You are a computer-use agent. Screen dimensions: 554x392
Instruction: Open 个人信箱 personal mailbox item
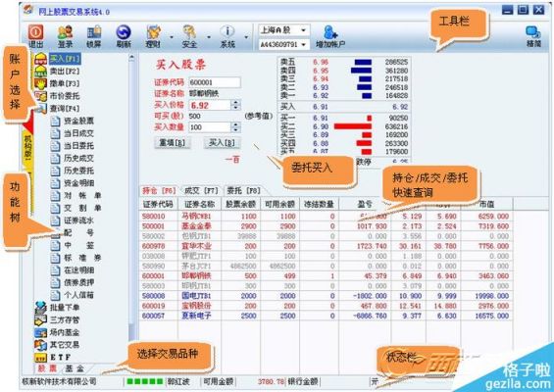pyautogui.click(x=78, y=295)
